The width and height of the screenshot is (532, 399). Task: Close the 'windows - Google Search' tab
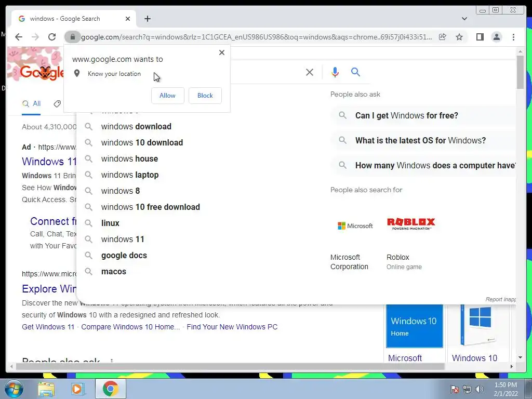128,19
